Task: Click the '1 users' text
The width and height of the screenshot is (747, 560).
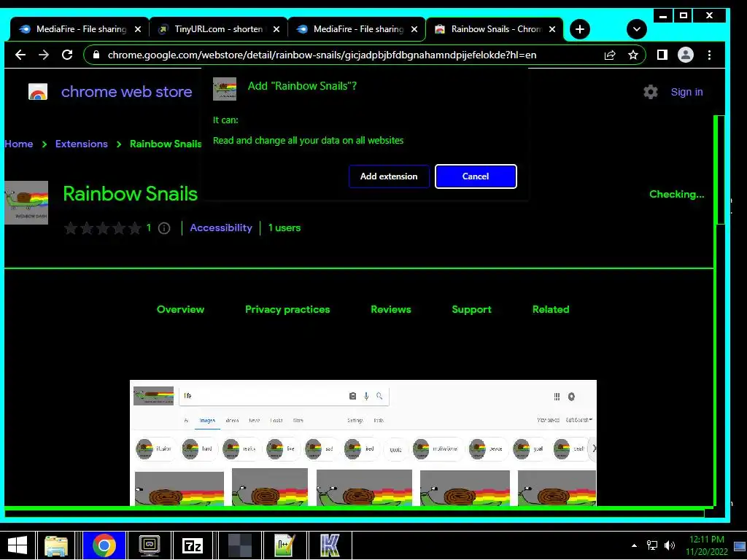Action: tap(285, 227)
